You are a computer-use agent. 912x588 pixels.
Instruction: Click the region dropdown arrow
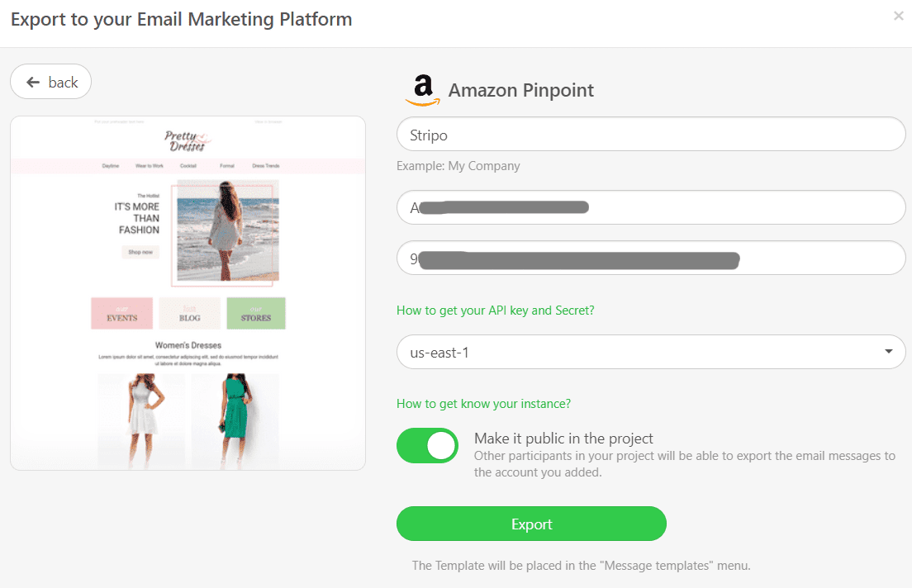pyautogui.click(x=888, y=351)
